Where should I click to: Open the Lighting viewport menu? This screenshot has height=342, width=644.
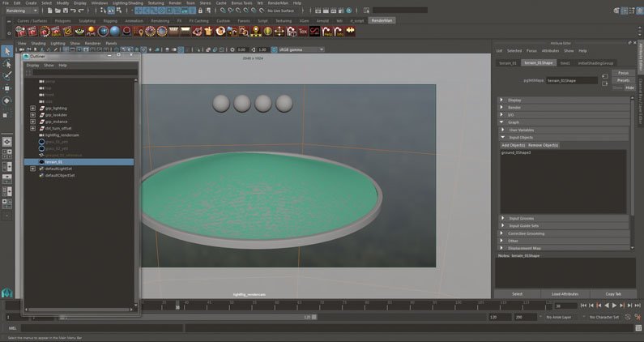tap(58, 43)
